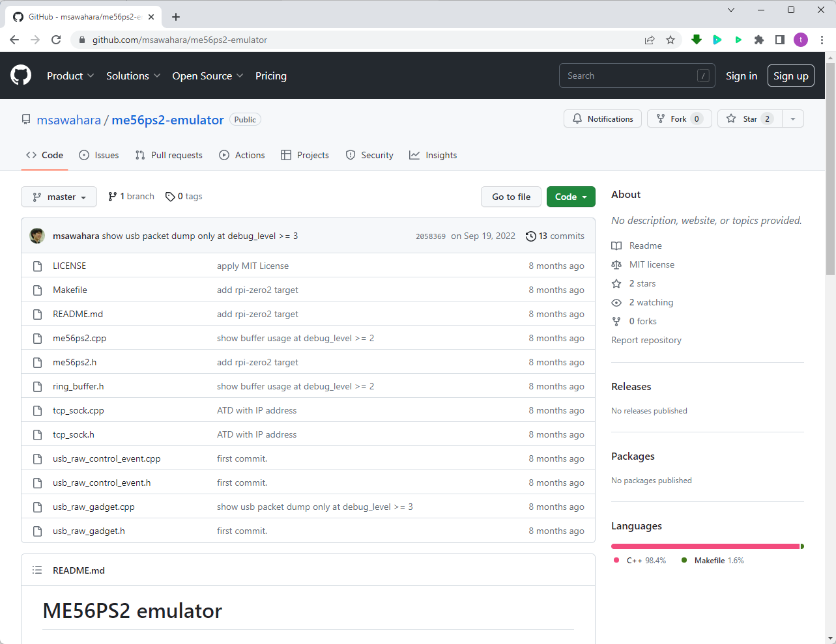
Task: Open the Extensions puzzle icon
Action: tap(759, 40)
